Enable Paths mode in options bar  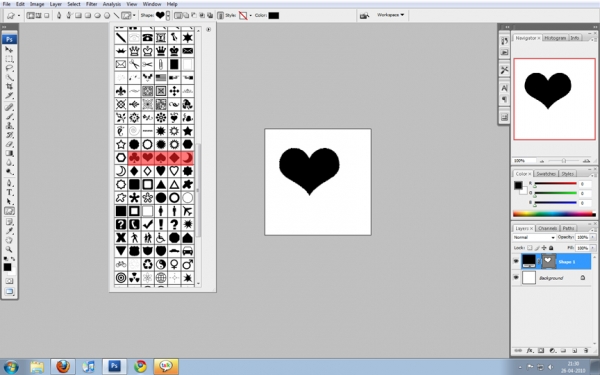click(x=38, y=16)
